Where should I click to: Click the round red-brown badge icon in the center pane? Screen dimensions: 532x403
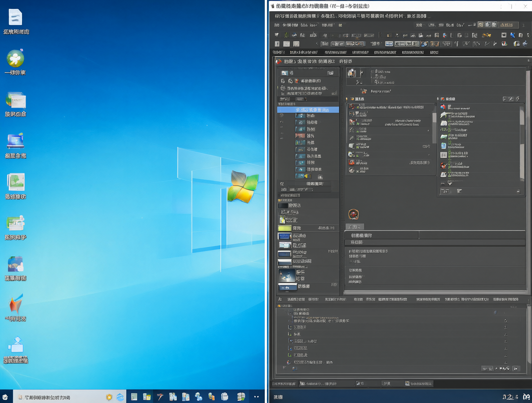click(x=354, y=214)
